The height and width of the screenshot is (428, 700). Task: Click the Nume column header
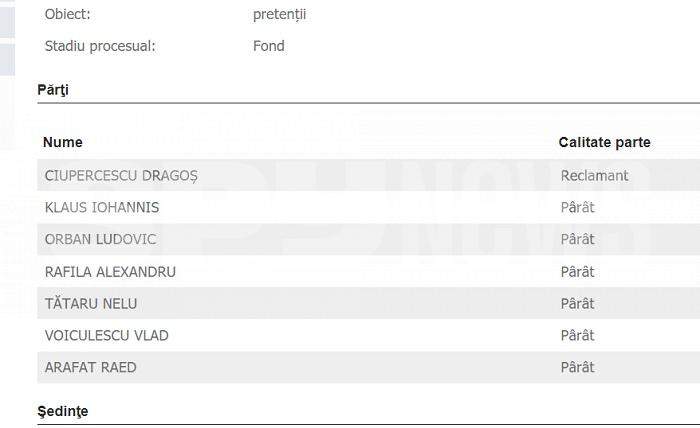click(x=62, y=142)
